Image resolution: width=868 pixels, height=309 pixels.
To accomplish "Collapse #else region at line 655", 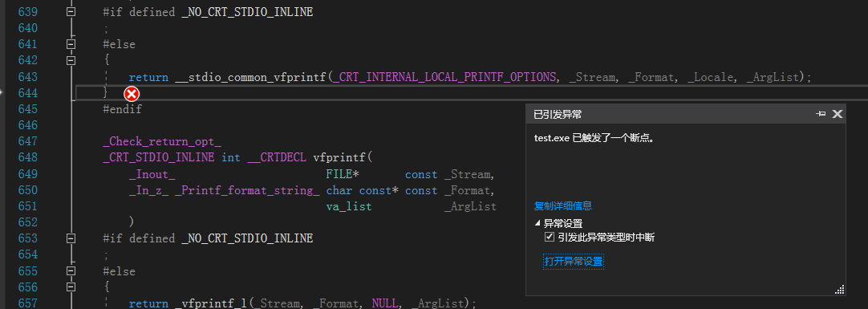I will click(71, 271).
